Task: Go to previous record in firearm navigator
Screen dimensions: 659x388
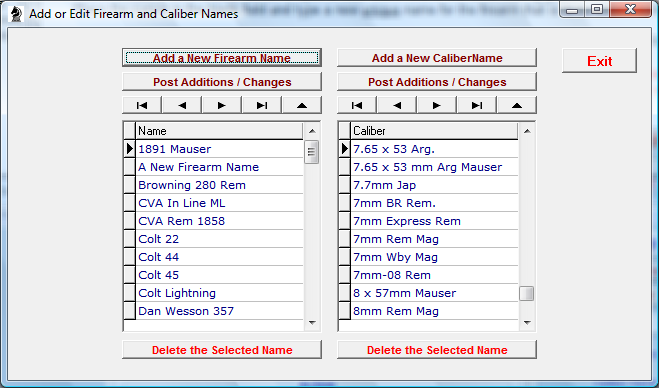Action: click(x=182, y=105)
